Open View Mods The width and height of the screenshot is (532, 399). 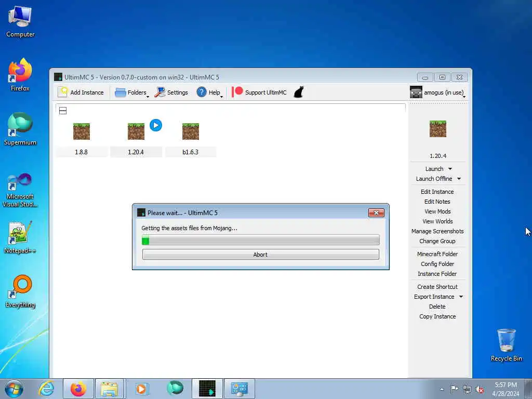pos(437,211)
